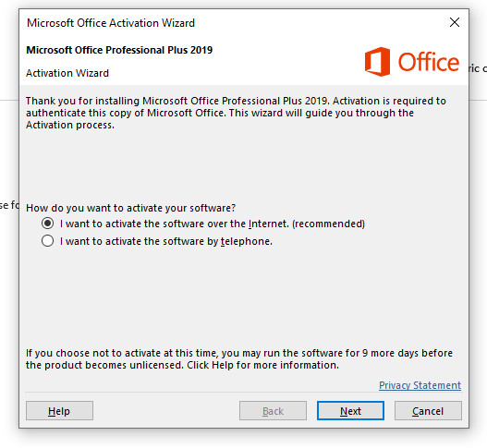Click the 'How do you want to activate' question
This screenshot has width=487, height=448.
[x=130, y=208]
